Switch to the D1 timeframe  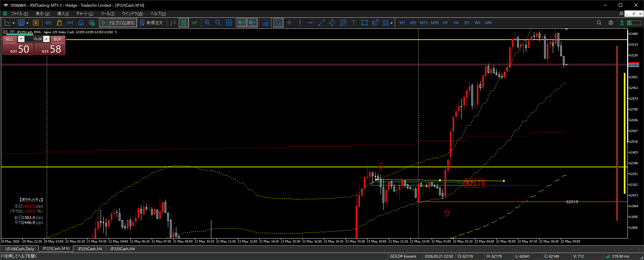pos(467,23)
